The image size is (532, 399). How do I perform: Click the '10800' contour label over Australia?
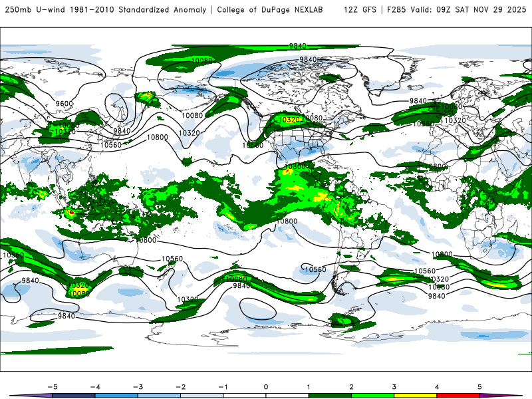point(146,240)
